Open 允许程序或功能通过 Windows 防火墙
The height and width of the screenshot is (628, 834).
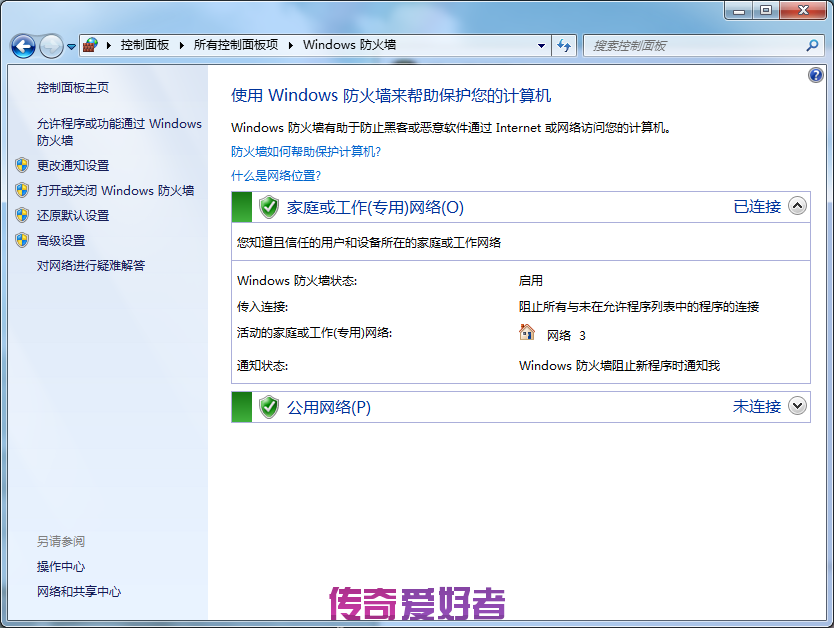[x=119, y=132]
